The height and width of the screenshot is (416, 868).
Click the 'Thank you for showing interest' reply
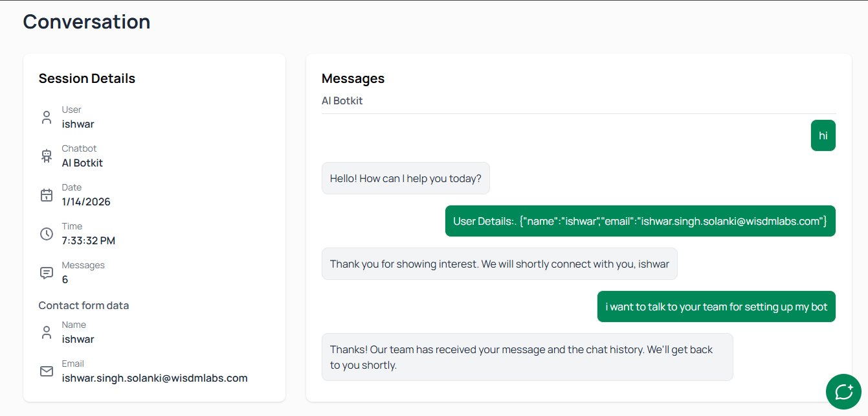point(499,264)
